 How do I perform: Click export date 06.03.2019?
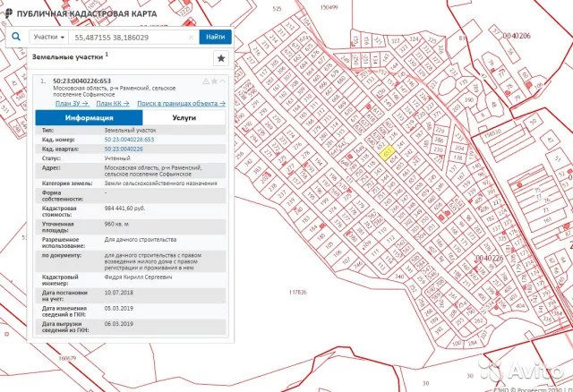pos(119,324)
